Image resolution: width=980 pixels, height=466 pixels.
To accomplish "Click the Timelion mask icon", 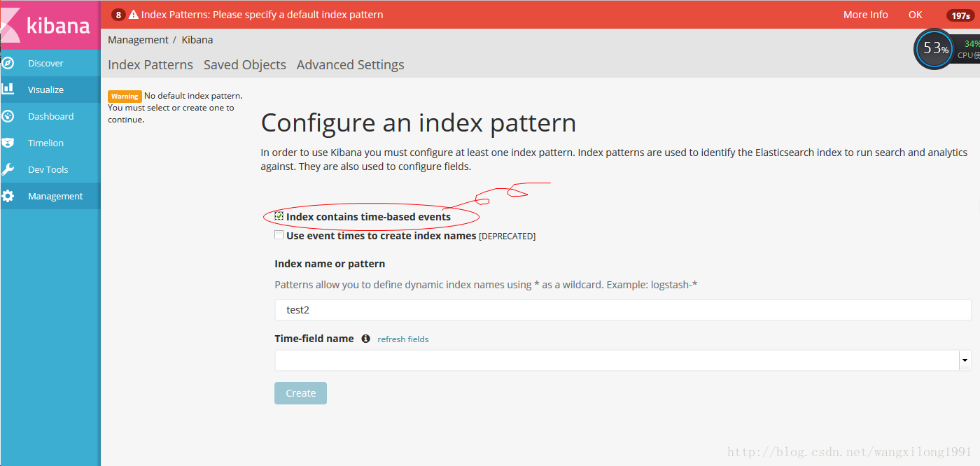I will pyautogui.click(x=8, y=143).
